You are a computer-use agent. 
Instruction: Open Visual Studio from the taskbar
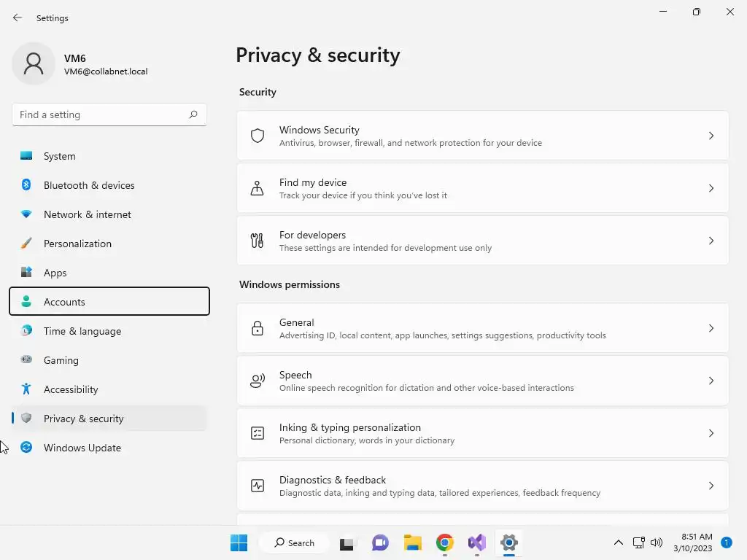[x=477, y=542]
